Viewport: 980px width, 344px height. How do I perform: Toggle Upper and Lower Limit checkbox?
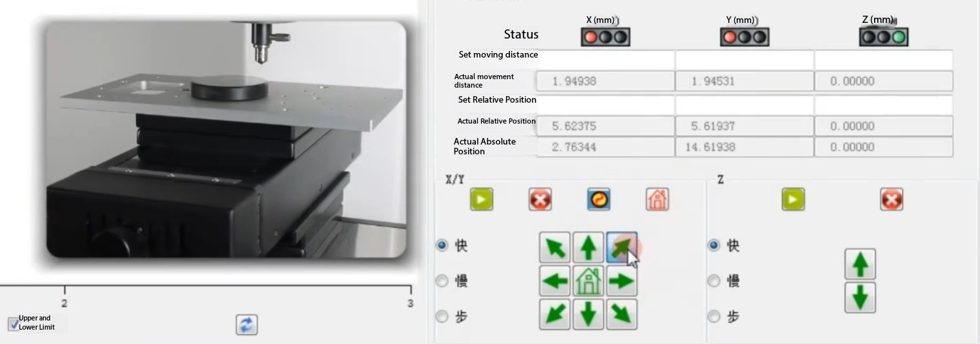tap(13, 324)
